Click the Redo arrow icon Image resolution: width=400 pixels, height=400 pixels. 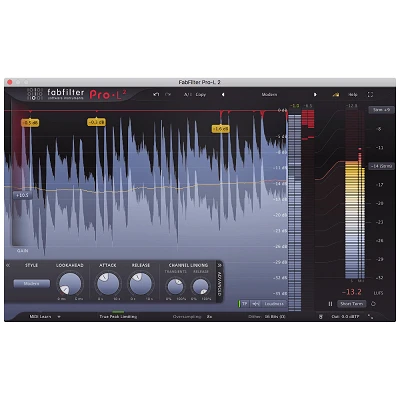coord(168,95)
